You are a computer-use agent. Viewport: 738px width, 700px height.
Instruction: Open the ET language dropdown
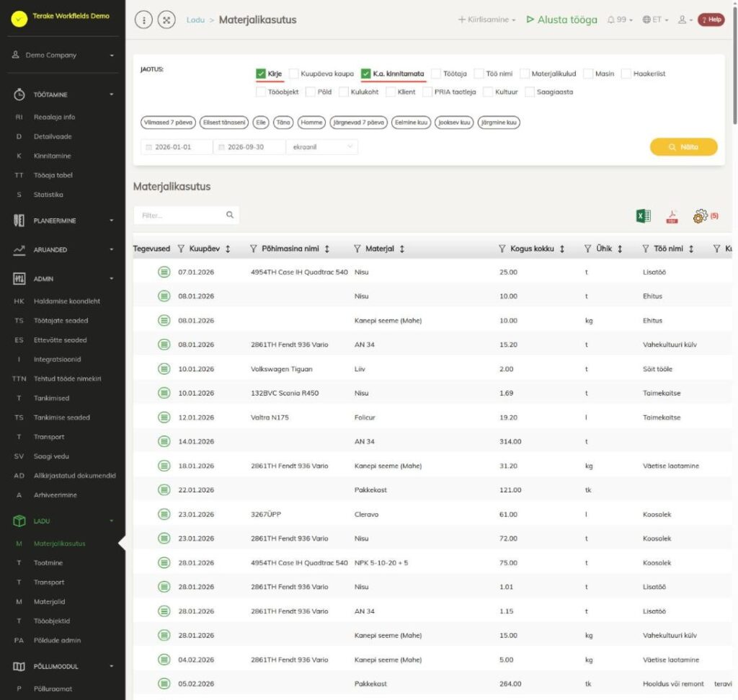coord(655,19)
